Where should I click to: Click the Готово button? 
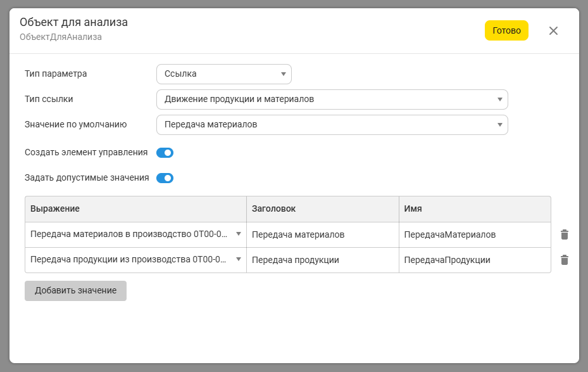click(x=506, y=30)
